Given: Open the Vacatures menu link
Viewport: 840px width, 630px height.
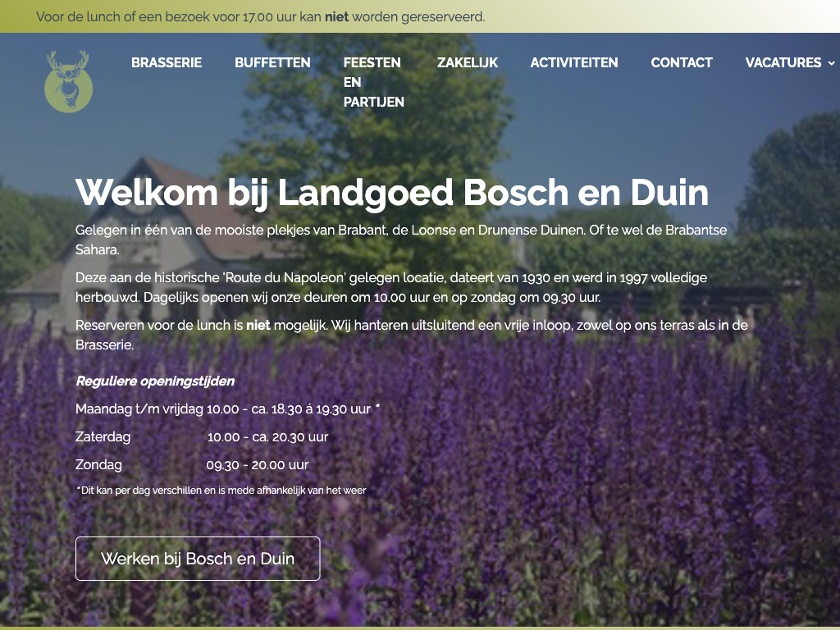Looking at the screenshot, I should pos(783,62).
